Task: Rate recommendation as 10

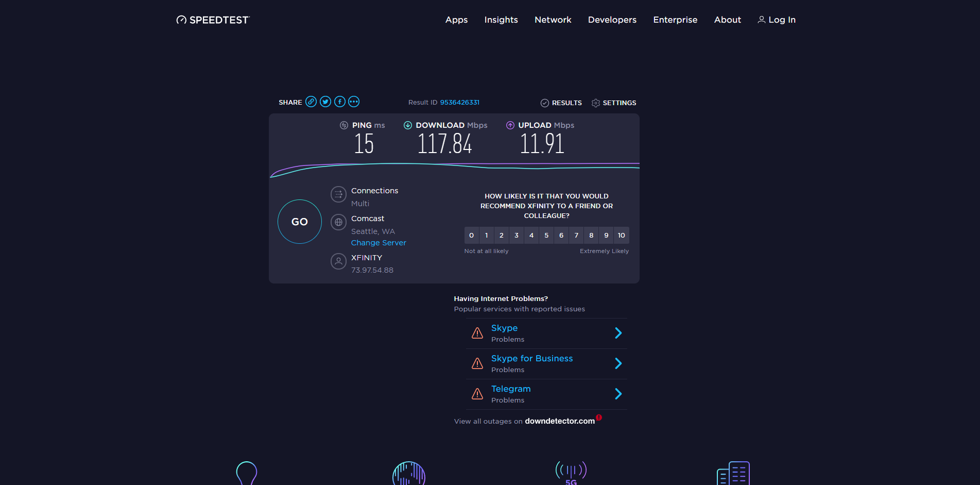Action: [622, 235]
